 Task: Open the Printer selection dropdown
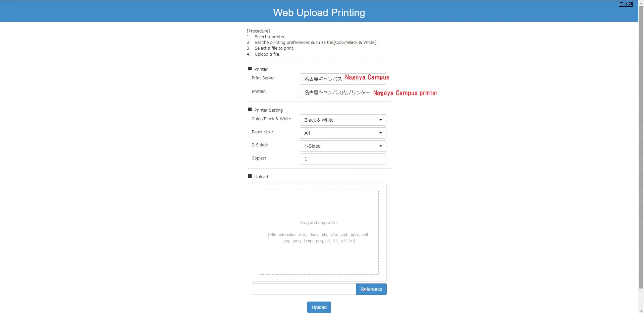pyautogui.click(x=342, y=92)
